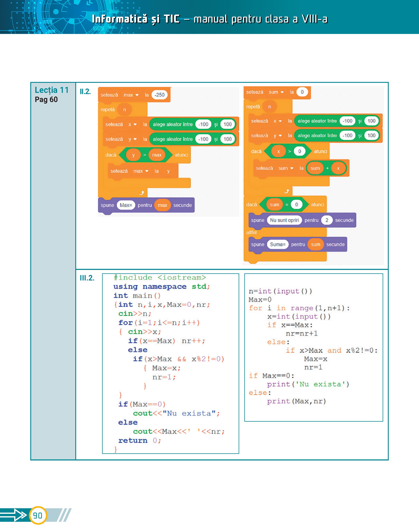Click the 'Max=' text input field

(x=126, y=205)
